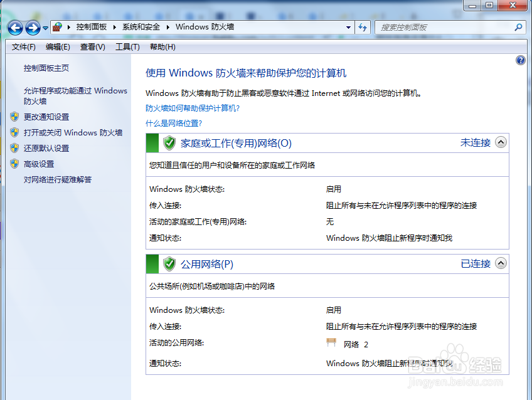Click 还原默认设置 link
This screenshot has height=400, width=532.
pyautogui.click(x=46, y=148)
